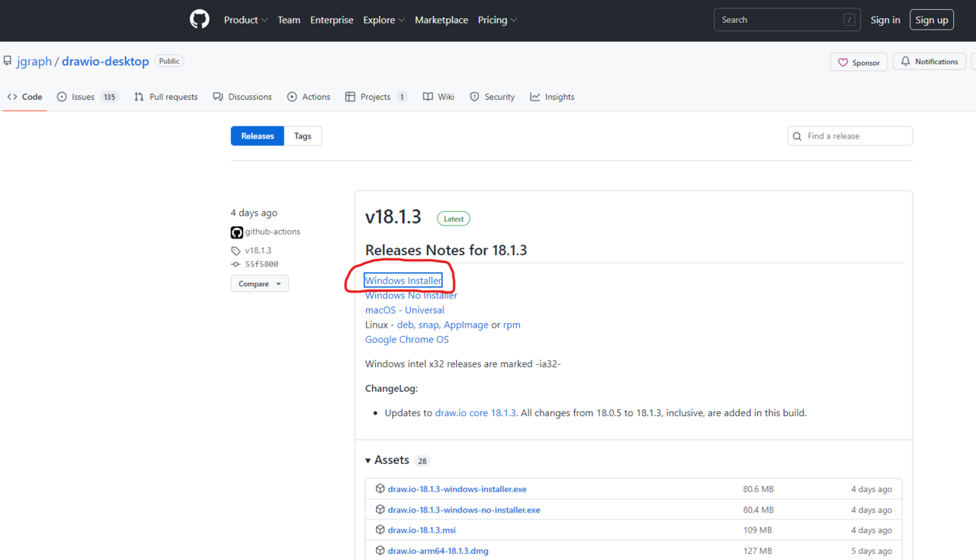
Task: Download draw.io-18.1.3-windows-no-installer.exe
Action: tap(464, 510)
